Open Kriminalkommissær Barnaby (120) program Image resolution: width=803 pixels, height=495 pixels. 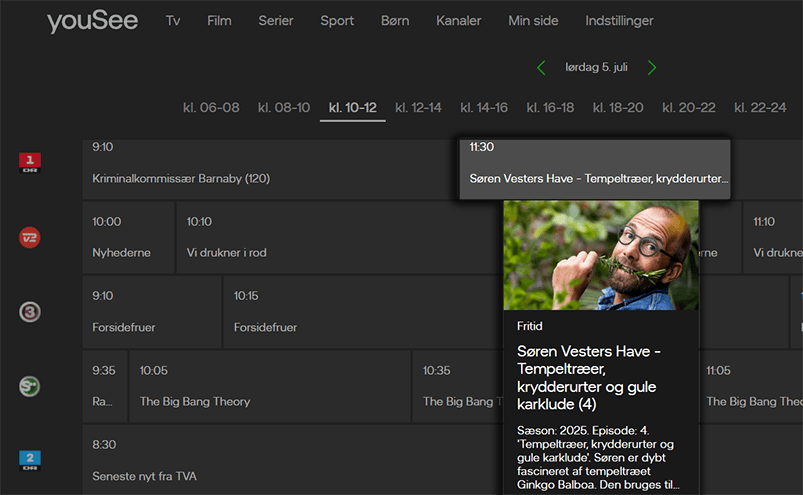[181, 179]
